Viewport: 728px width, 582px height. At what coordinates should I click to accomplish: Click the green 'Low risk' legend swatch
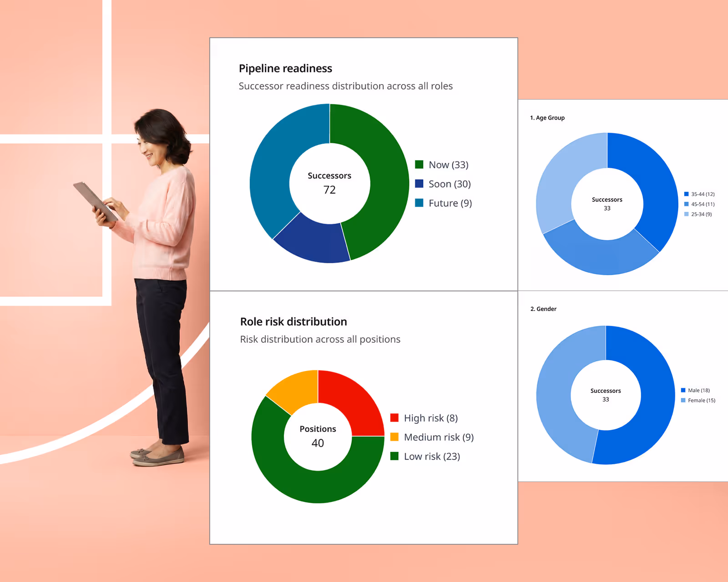[394, 456]
